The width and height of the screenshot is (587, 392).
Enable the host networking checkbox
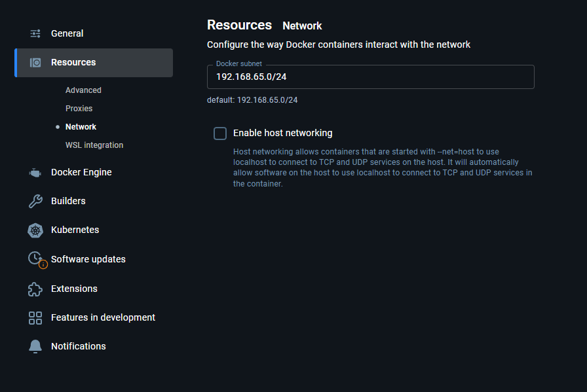(x=220, y=133)
